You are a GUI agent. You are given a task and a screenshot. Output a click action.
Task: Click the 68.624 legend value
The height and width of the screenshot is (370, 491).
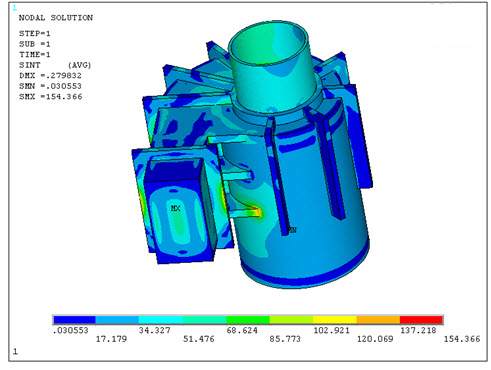pos(242,330)
